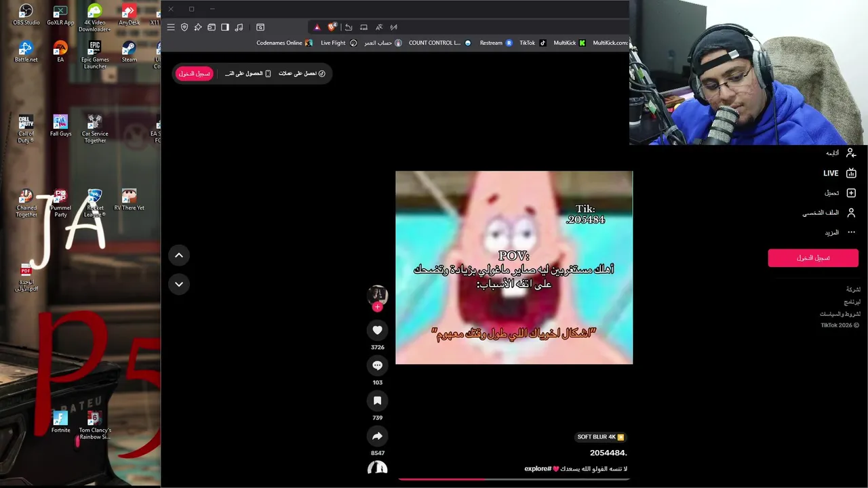Open Rocket League desktop shortcut
This screenshot has height=488, width=868.
point(95,203)
